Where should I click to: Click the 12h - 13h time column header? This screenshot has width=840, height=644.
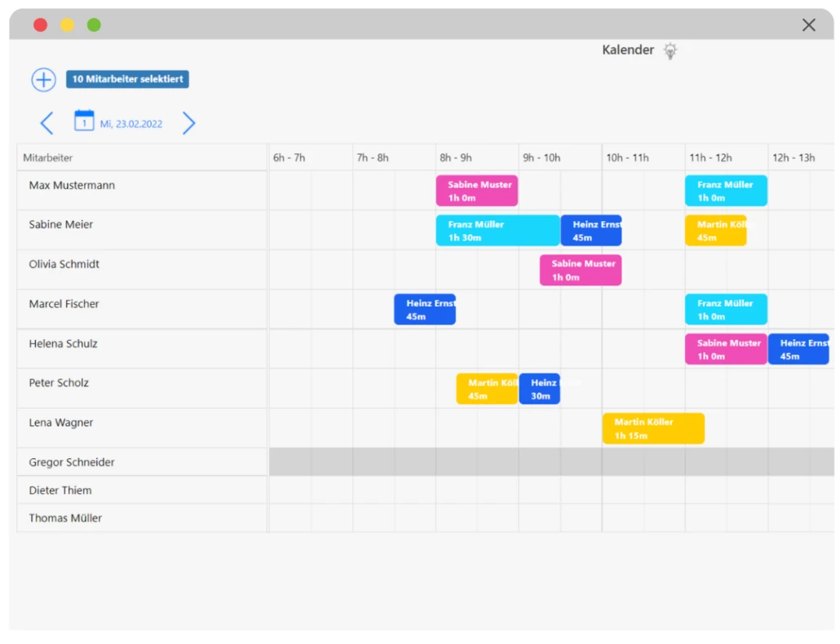click(x=802, y=158)
